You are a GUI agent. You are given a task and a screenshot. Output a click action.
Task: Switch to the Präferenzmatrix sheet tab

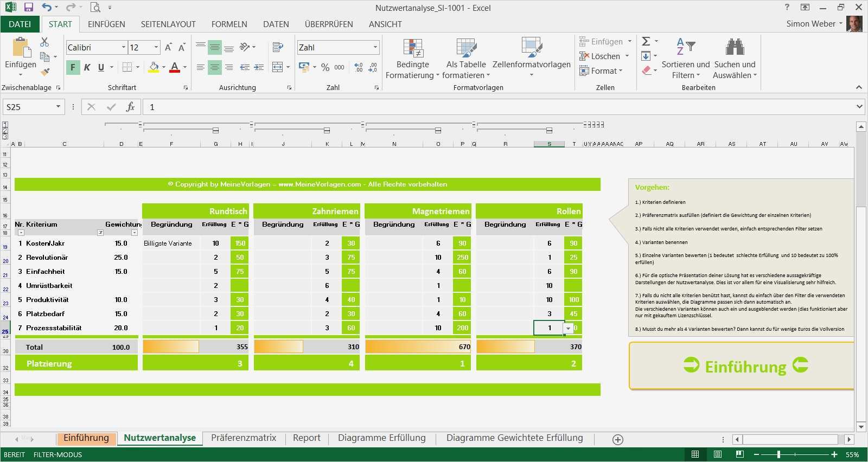click(244, 438)
